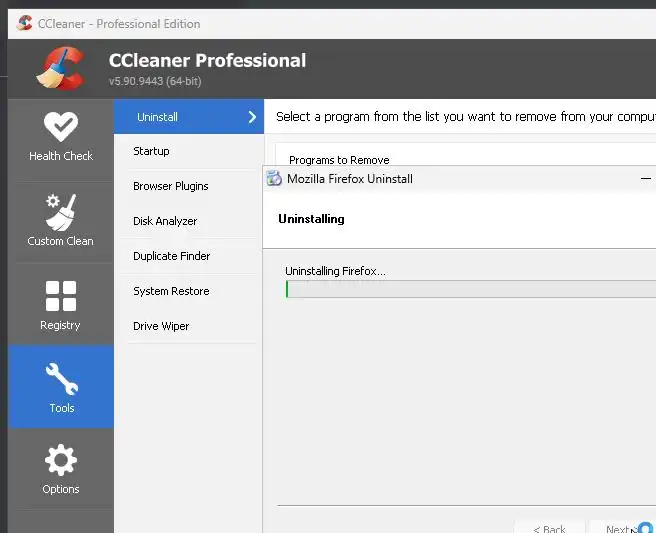Click the version text v5.90.9443 (64-bit)
Screen dimensions: 656x533
tap(155, 81)
